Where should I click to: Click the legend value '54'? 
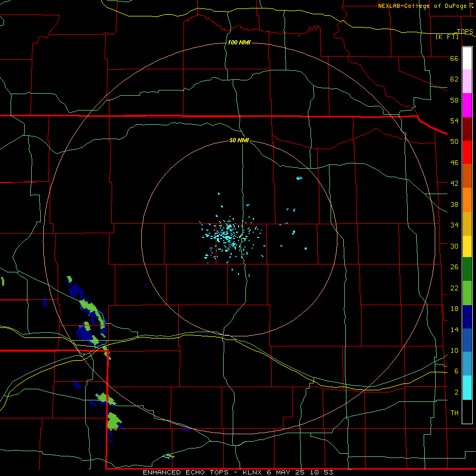[454, 121]
